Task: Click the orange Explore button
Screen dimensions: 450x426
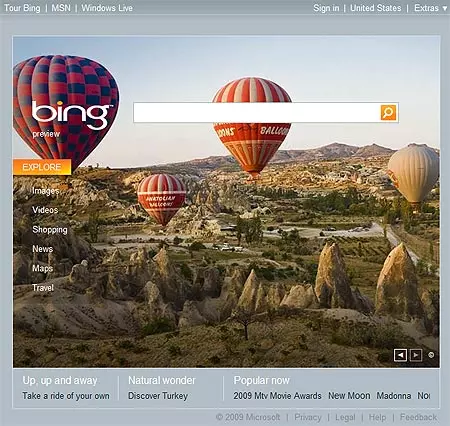Action: click(x=42, y=167)
